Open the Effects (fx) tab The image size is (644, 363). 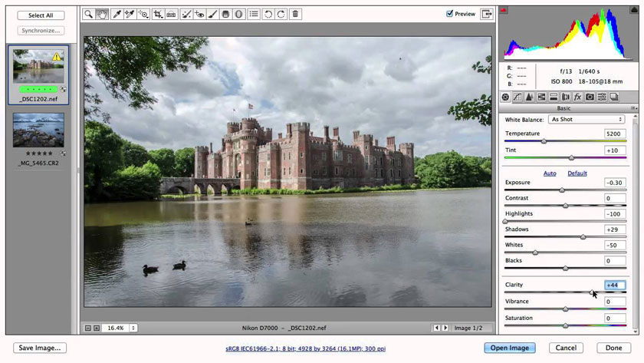[x=577, y=97]
